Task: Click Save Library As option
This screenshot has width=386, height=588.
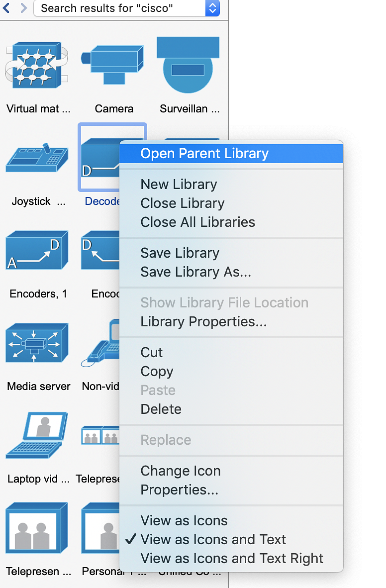Action: 195,272
